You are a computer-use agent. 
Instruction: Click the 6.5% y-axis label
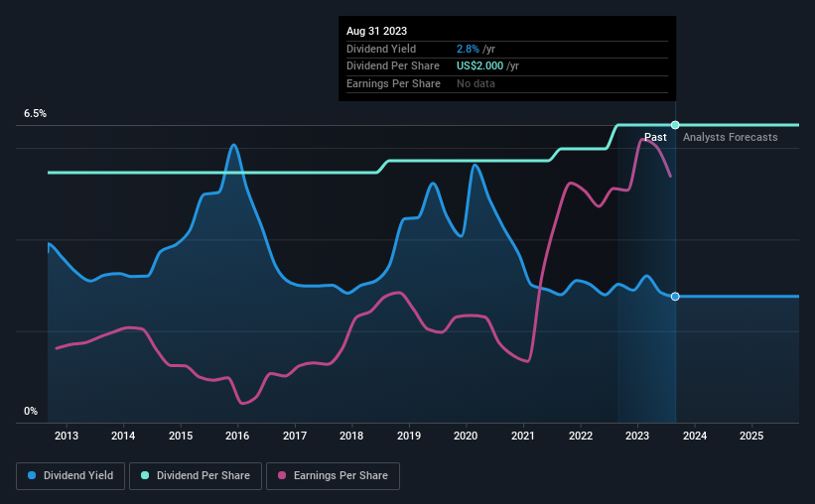[36, 113]
